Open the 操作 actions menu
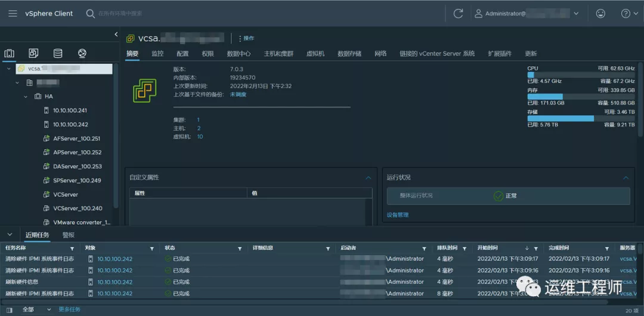Viewport: 644px width, 316px height. (x=246, y=38)
